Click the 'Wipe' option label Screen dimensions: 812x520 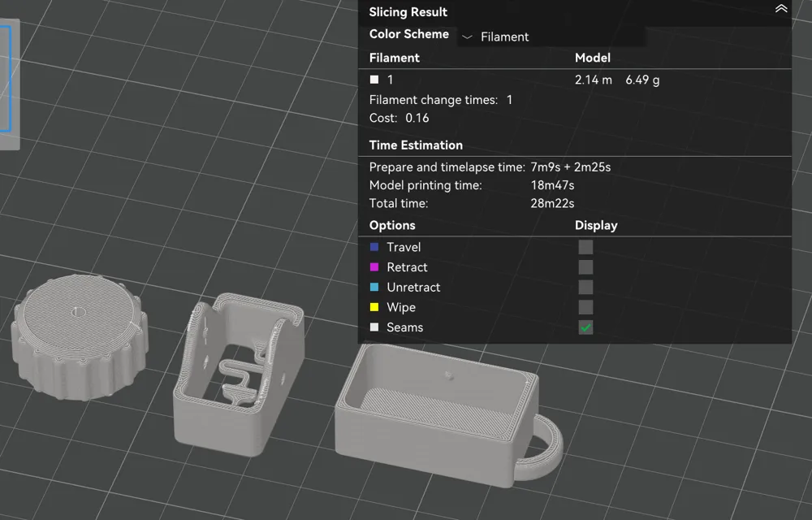401,308
